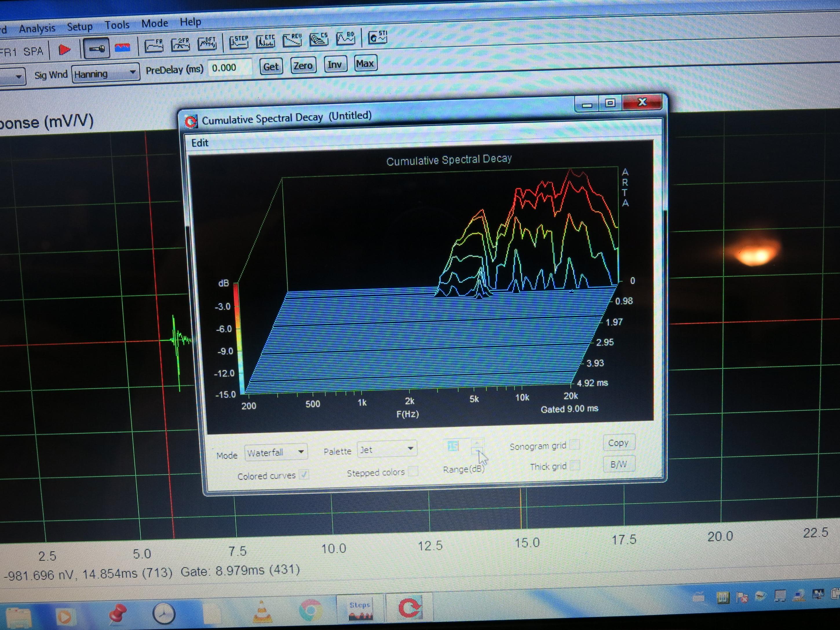
Task: Switch to ARTA app in taskbar
Action: tap(409, 608)
